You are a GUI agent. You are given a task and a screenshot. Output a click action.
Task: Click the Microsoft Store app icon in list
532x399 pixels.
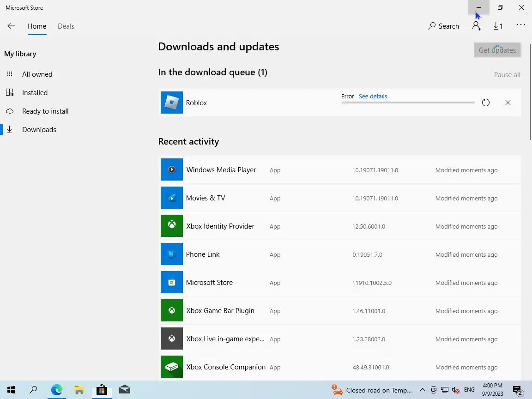pyautogui.click(x=172, y=282)
